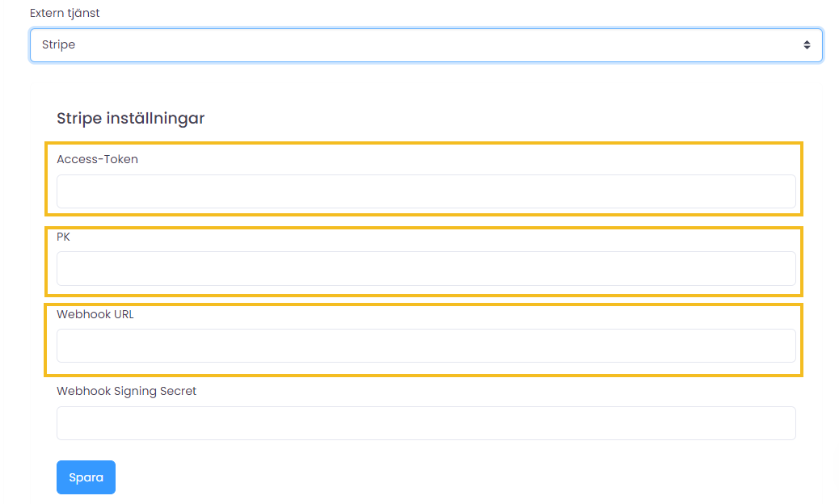Click inside the webhook address text box
Viewport: 839px width, 504px height.
[426, 346]
